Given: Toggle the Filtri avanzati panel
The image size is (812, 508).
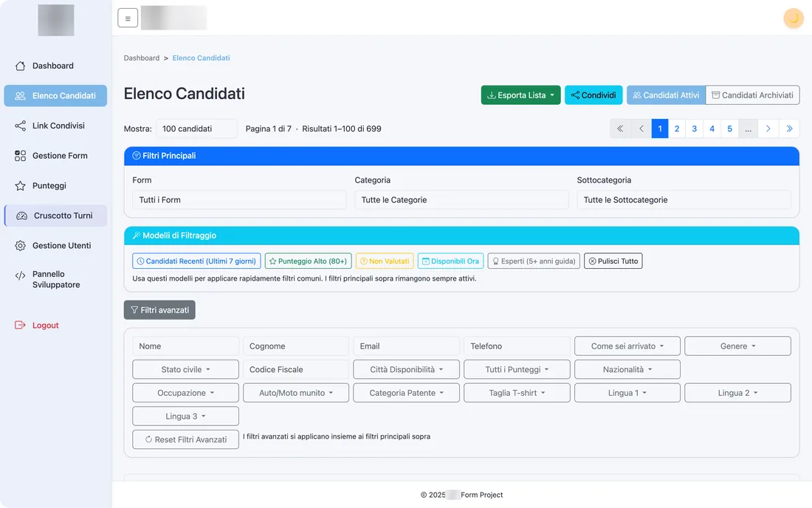Looking at the screenshot, I should [159, 310].
